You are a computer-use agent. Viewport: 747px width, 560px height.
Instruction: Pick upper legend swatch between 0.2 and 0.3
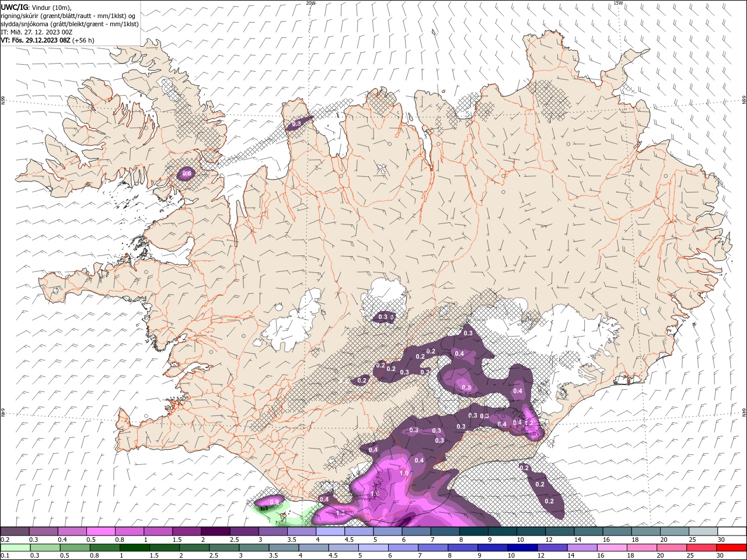coord(15,531)
